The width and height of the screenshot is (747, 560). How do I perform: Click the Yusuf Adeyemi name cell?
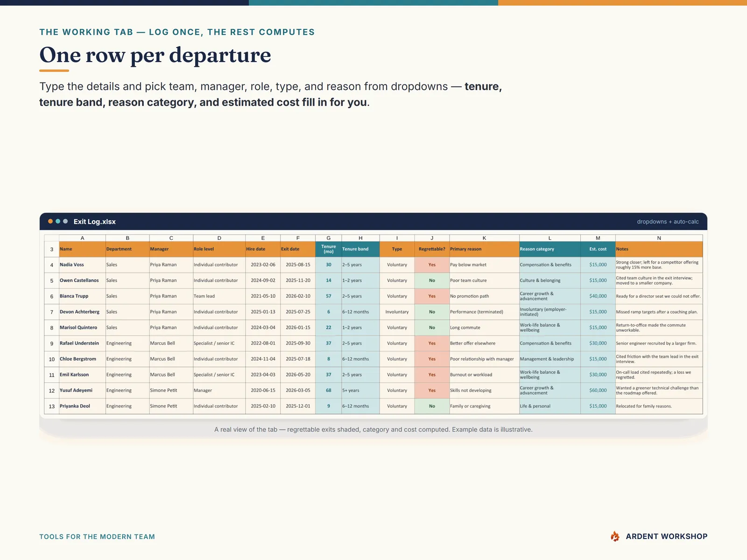click(82, 390)
